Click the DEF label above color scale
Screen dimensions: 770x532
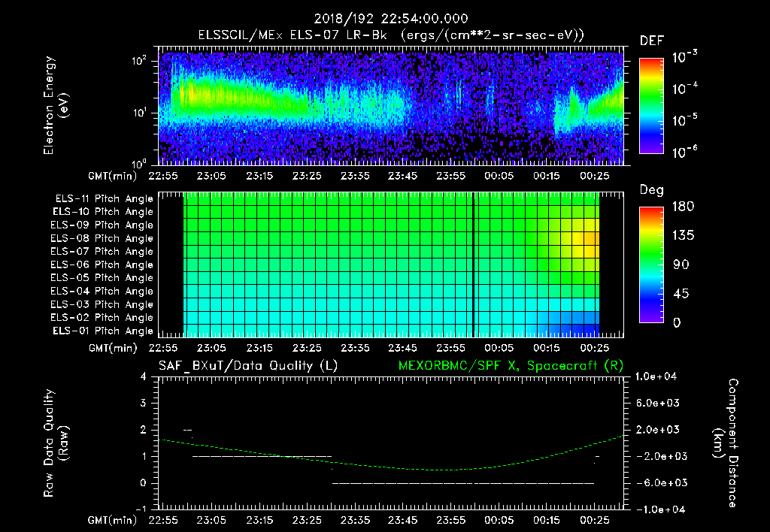pyautogui.click(x=652, y=41)
